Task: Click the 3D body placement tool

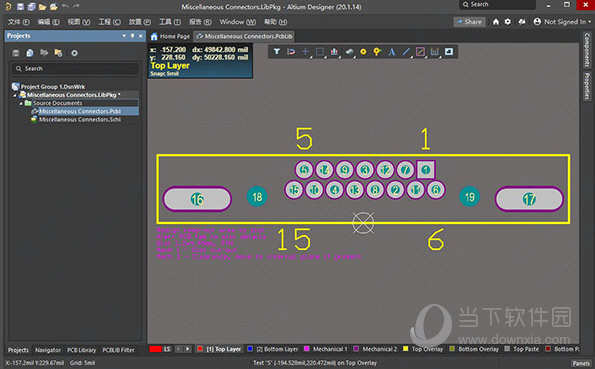Action: pos(349,52)
